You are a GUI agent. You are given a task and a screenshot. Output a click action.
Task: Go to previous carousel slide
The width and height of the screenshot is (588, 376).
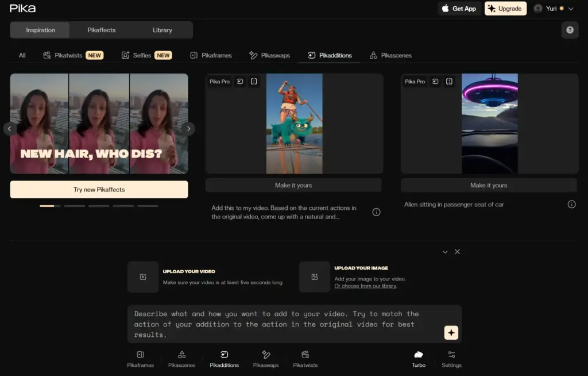pos(10,129)
